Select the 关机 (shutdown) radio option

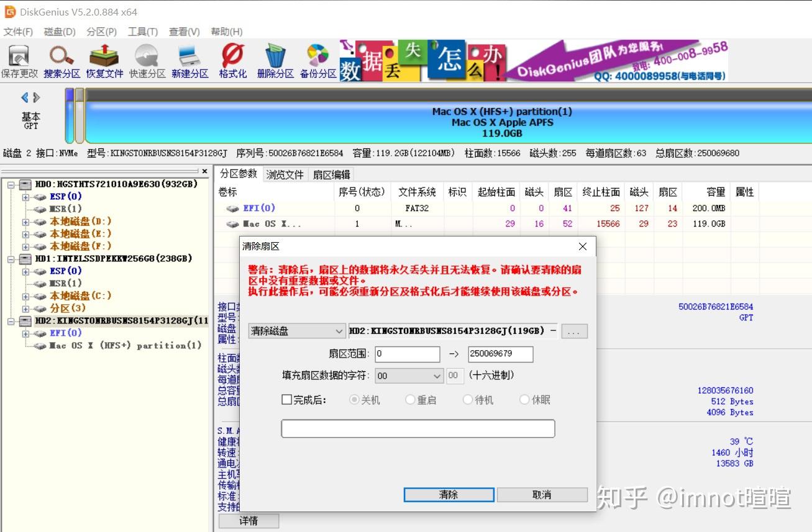(354, 400)
